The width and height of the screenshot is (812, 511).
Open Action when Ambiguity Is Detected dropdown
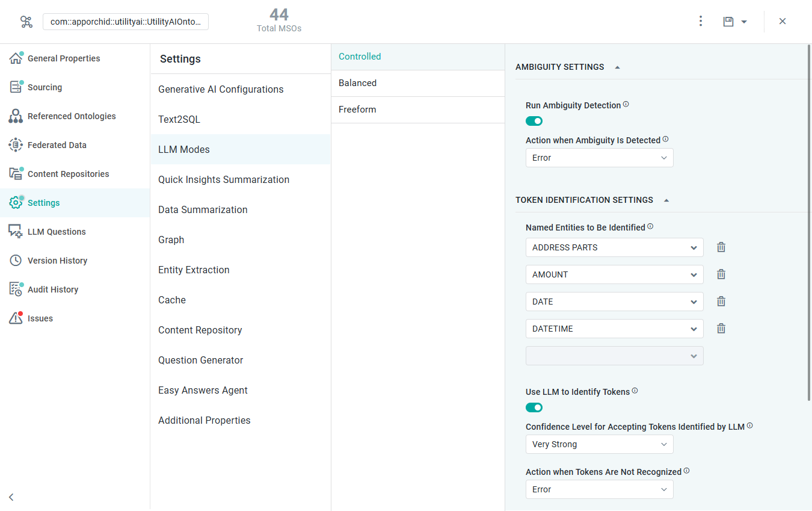[599, 158]
